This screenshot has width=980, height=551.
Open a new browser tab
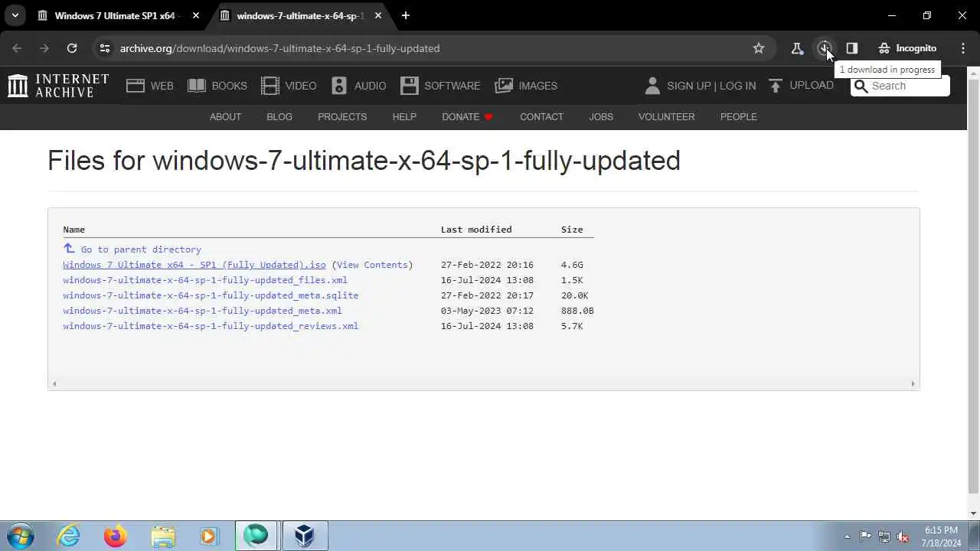coord(406,15)
